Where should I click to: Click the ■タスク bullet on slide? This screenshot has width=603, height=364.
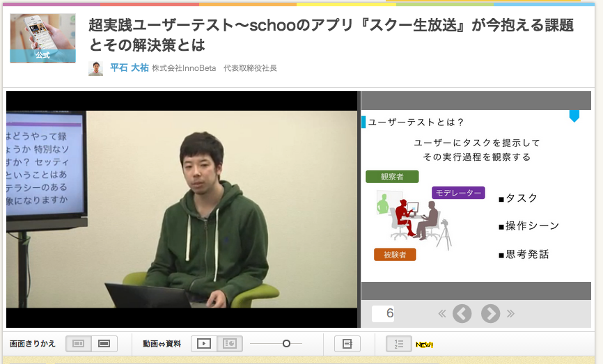(517, 198)
